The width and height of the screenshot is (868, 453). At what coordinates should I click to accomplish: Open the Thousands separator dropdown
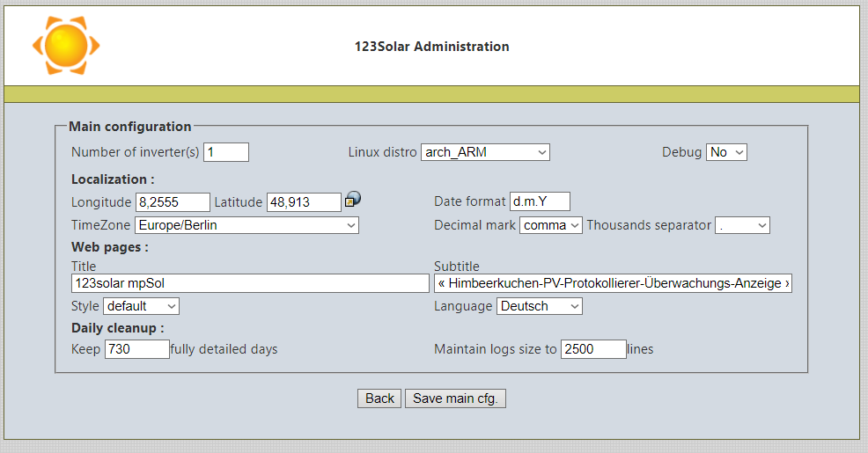point(742,225)
